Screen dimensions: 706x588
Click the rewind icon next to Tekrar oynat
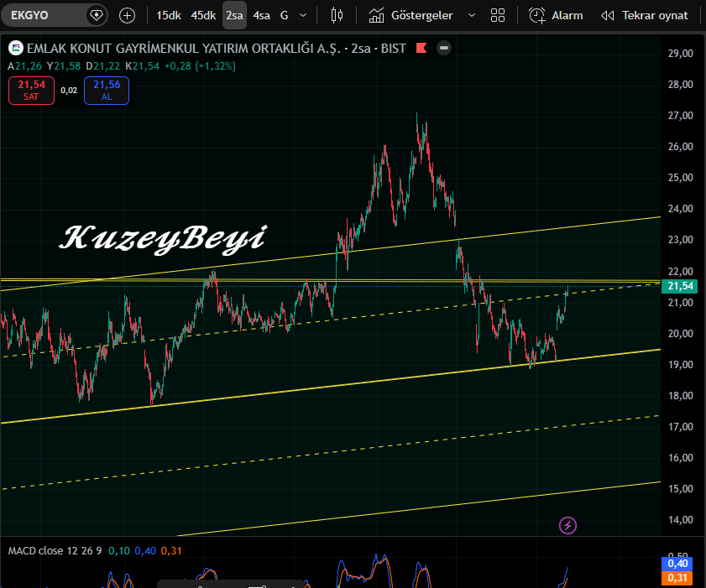pos(606,14)
